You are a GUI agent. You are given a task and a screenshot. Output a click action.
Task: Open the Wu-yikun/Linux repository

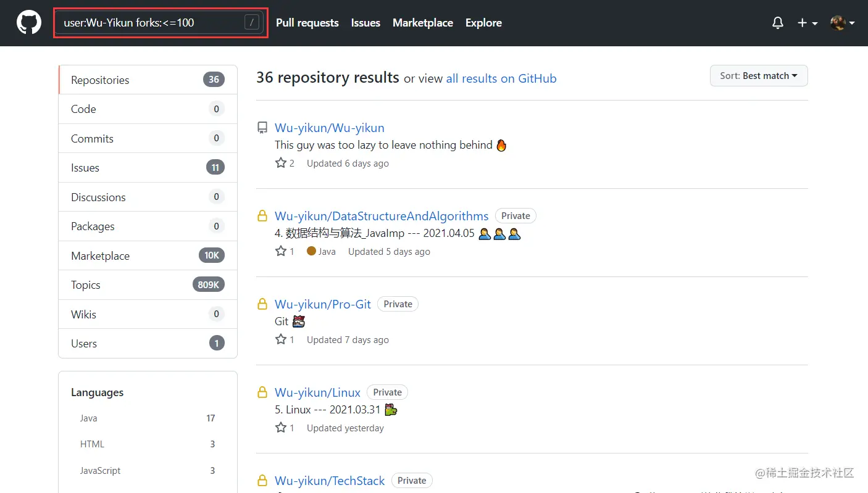[x=317, y=392]
